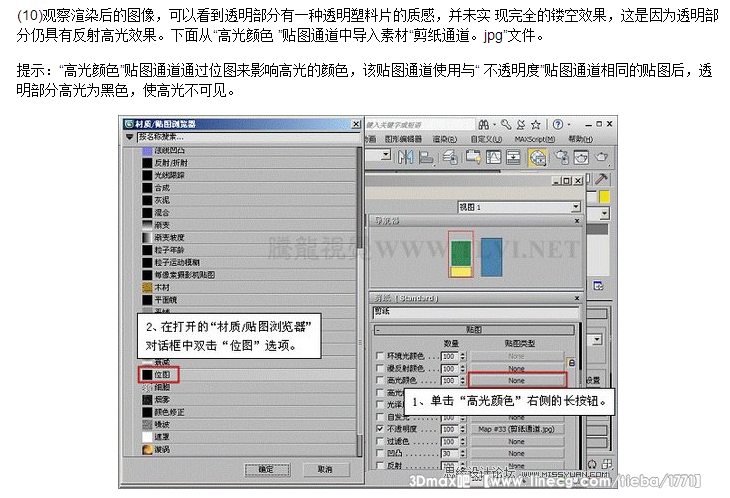
Task: Click the star favorites icon
Action: click(x=536, y=124)
